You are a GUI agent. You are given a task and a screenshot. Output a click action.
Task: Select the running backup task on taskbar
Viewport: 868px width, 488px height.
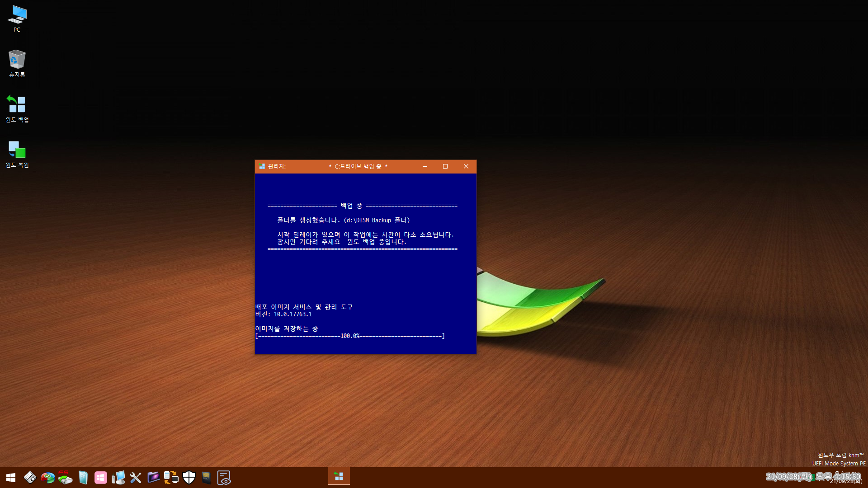pos(339,477)
